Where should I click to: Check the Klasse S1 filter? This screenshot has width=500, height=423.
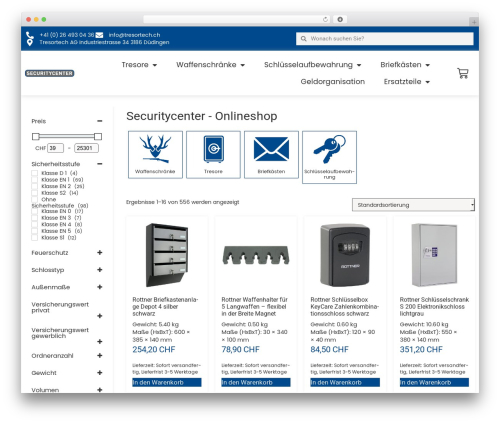pyautogui.click(x=34, y=238)
